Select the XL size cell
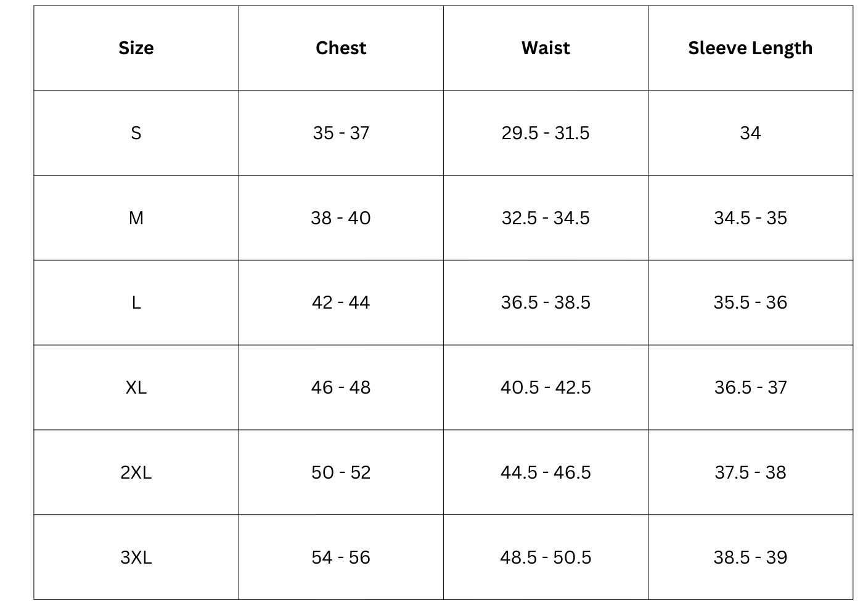Viewport: 863px width, 616px height. coord(136,387)
